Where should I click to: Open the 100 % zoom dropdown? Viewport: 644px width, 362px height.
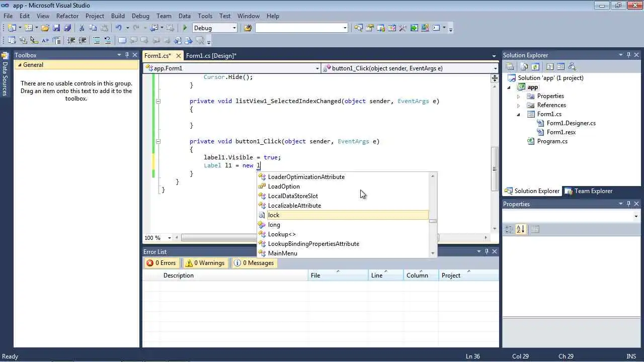(x=169, y=238)
